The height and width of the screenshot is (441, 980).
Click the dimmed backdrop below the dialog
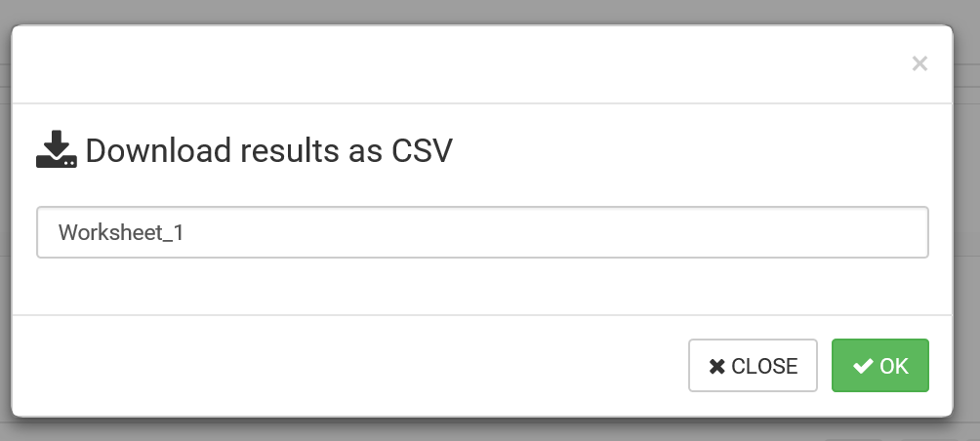tap(488, 430)
